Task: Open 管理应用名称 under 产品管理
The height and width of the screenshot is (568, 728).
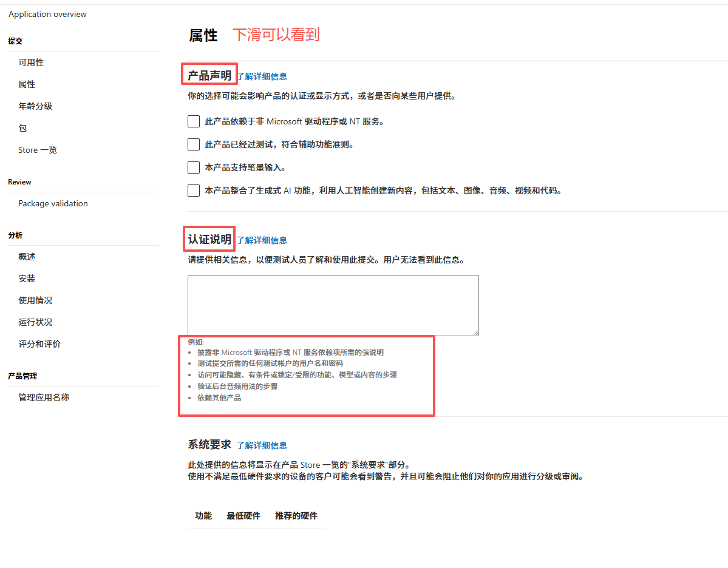Action: click(x=44, y=397)
